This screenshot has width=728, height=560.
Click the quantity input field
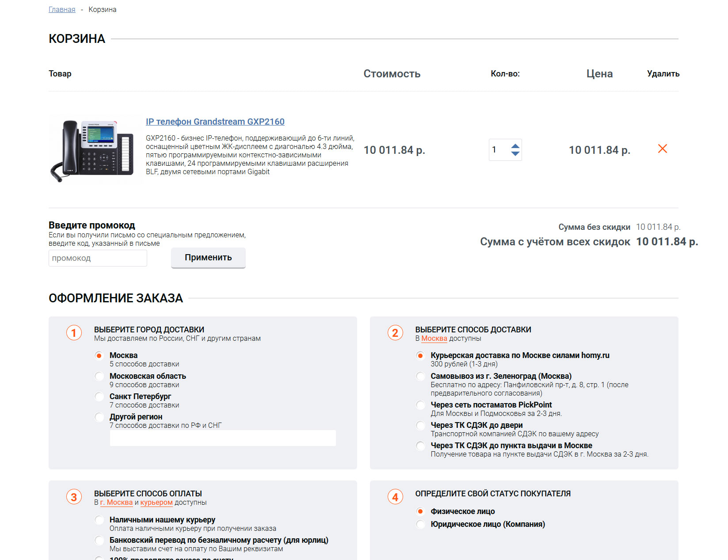click(x=499, y=150)
